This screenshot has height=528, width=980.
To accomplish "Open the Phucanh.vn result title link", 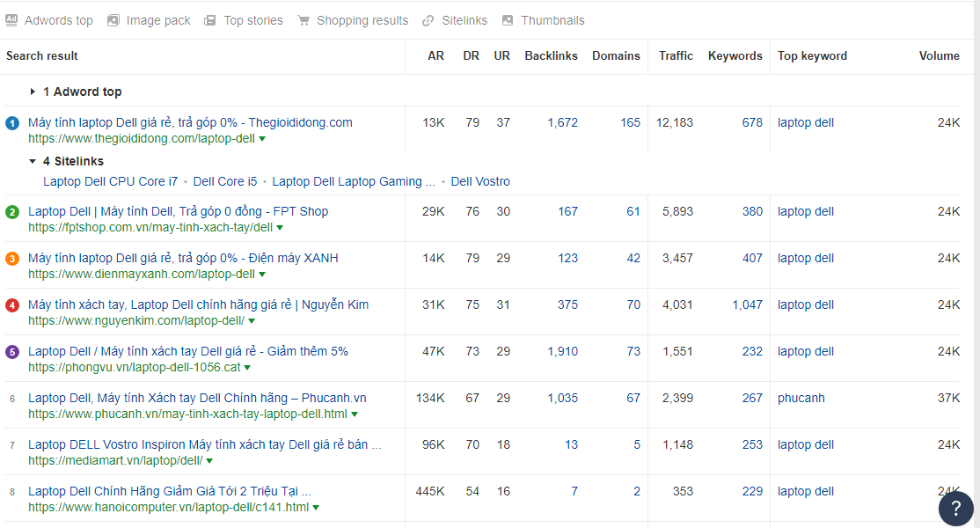I will (x=198, y=398).
